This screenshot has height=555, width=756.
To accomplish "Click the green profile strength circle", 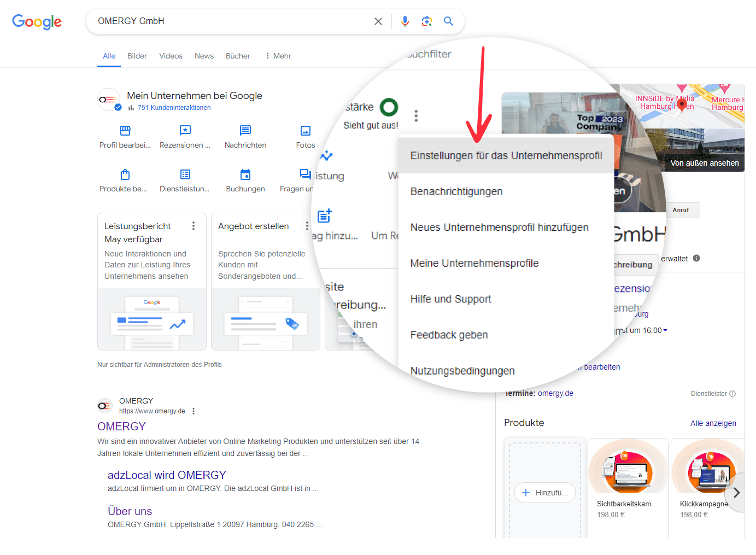I will [389, 107].
